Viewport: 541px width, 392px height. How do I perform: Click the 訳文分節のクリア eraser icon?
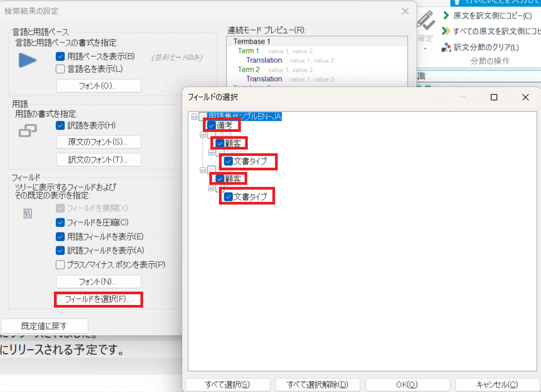click(x=446, y=48)
